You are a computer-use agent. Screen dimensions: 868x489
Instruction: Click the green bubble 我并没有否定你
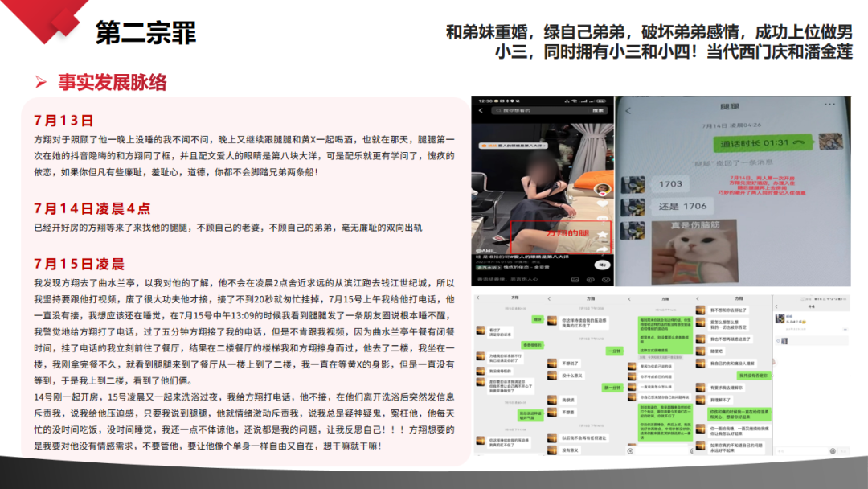(755, 376)
